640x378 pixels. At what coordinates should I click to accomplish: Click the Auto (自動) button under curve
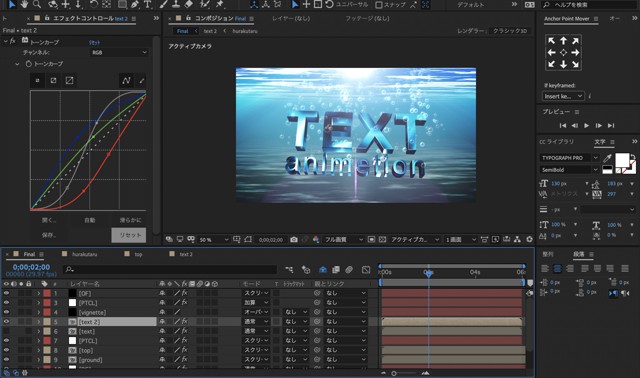point(89,220)
